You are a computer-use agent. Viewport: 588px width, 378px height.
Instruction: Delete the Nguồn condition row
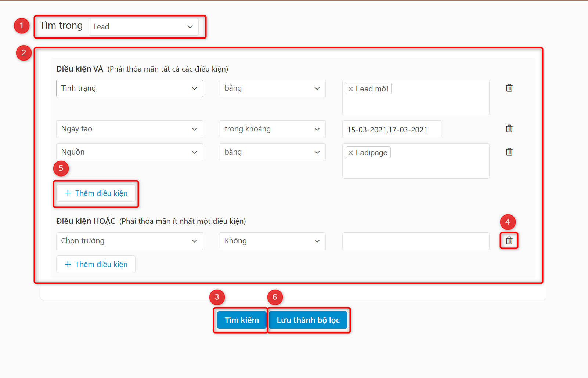pyautogui.click(x=509, y=152)
